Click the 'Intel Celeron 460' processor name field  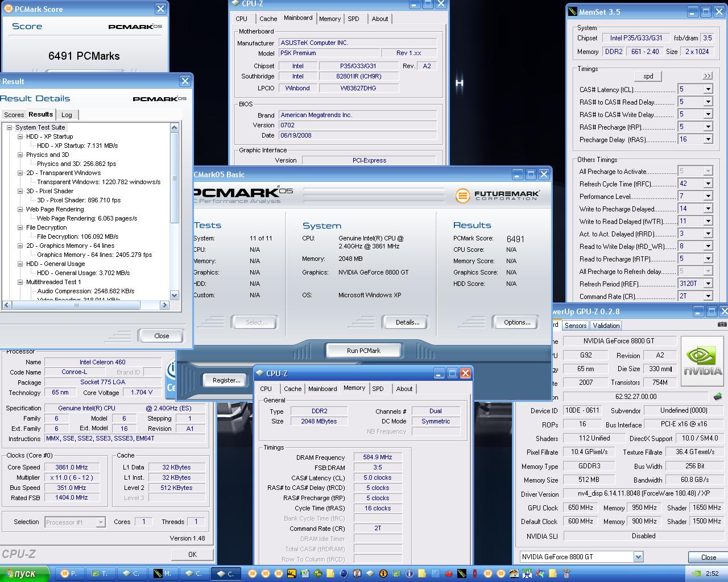(x=102, y=362)
